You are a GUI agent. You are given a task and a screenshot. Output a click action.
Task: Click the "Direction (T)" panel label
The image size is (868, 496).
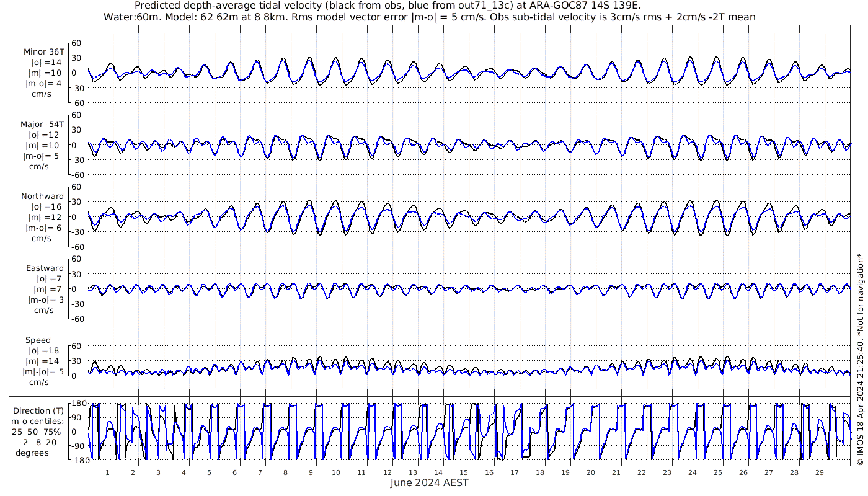pyautogui.click(x=38, y=410)
